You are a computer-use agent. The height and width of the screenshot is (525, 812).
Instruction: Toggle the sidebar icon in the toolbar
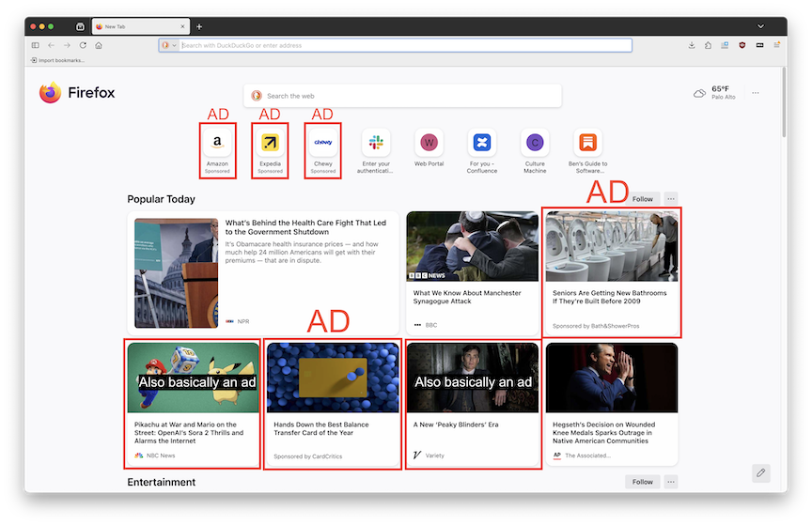pyautogui.click(x=35, y=45)
